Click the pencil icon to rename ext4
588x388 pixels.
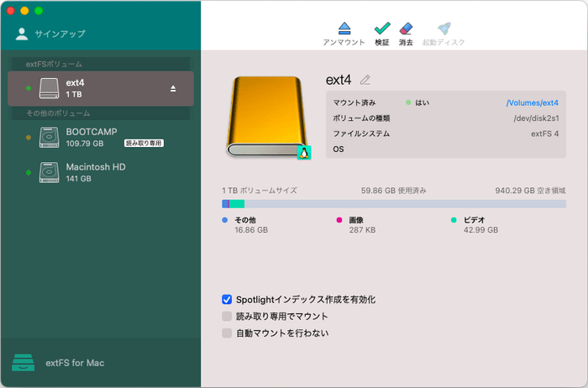pos(365,80)
